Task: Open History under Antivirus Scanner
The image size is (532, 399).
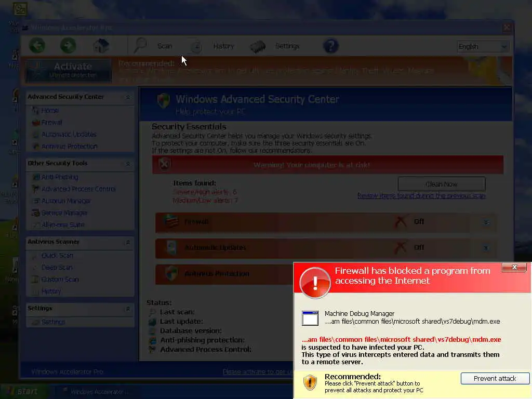Action: 51,291
